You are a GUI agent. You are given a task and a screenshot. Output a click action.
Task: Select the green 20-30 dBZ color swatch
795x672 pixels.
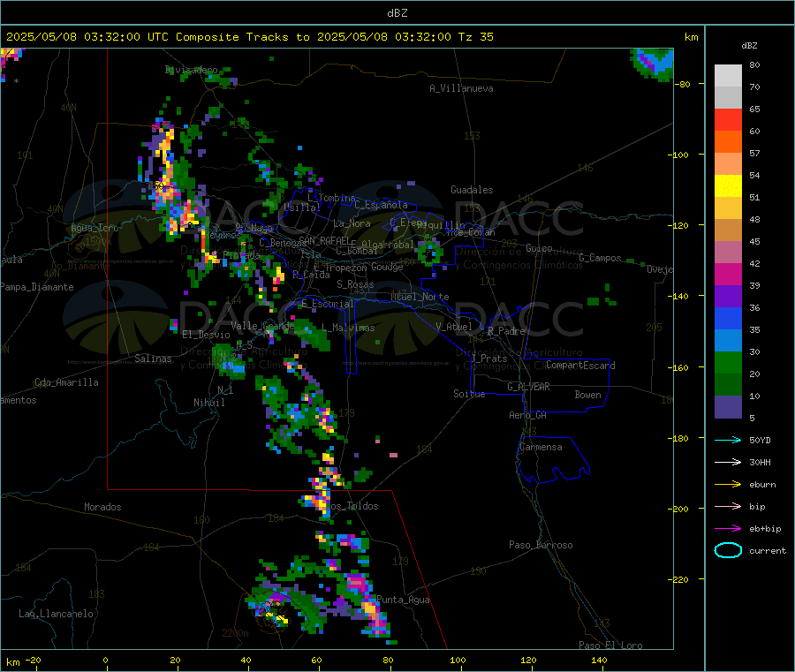[728, 362]
